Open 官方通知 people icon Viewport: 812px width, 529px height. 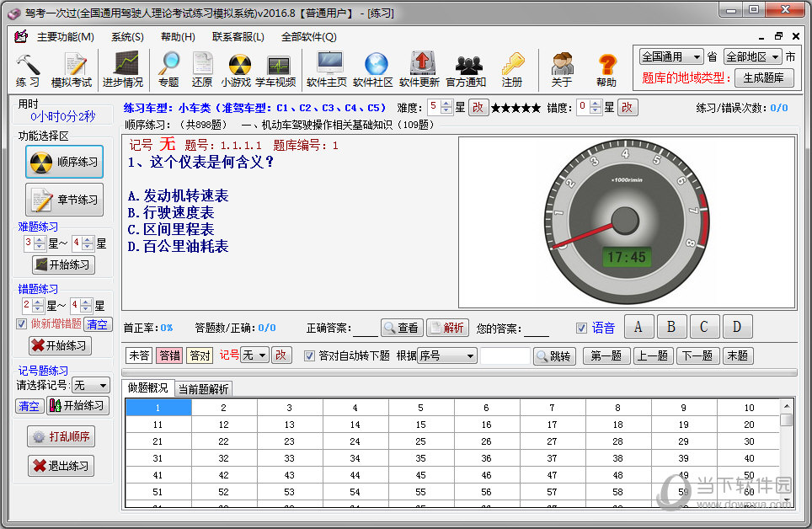(x=466, y=70)
